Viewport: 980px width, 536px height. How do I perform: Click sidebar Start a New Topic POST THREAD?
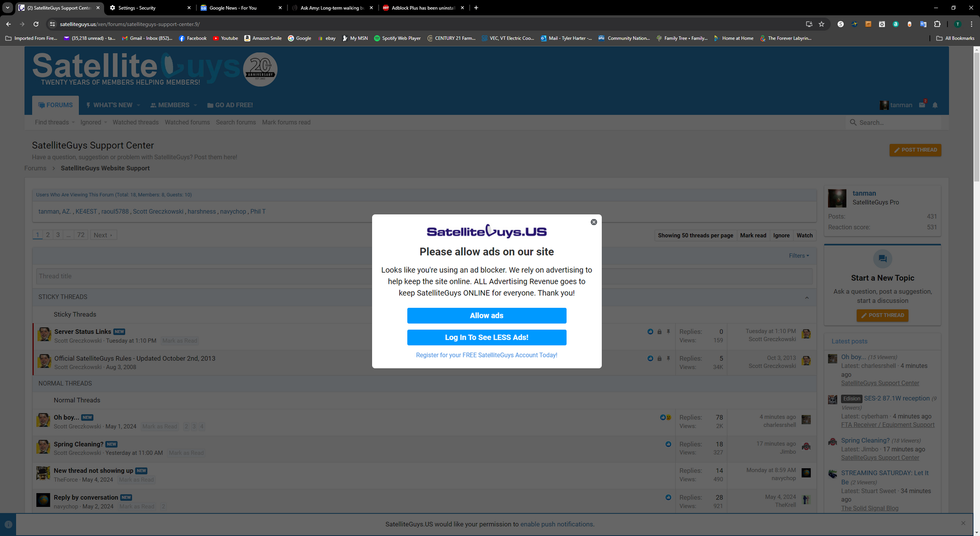tap(883, 315)
